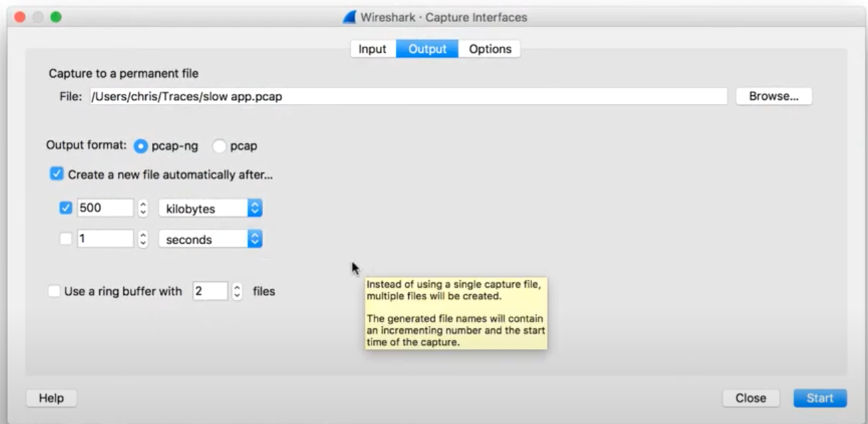The image size is (868, 424).
Task: Select the Output tab
Action: (x=428, y=49)
